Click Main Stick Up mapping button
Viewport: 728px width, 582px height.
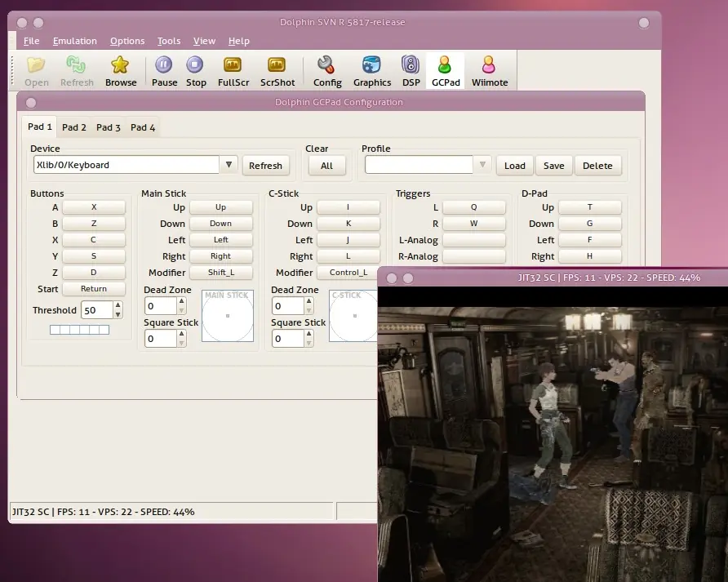221,207
